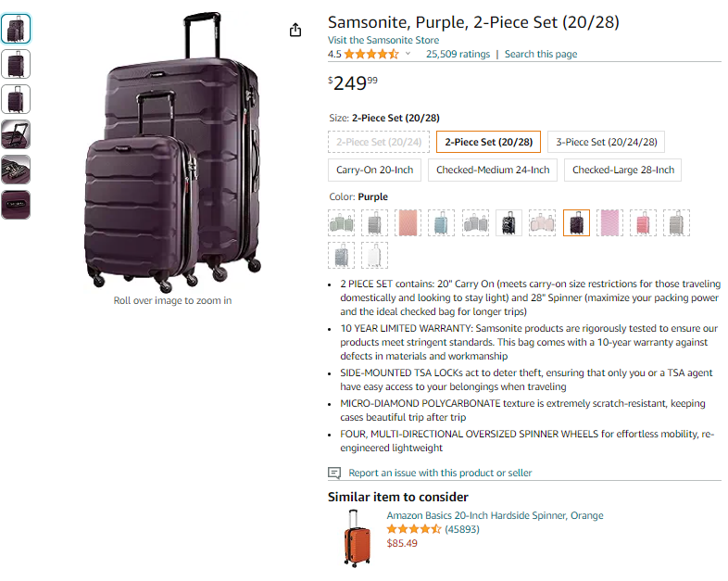
Task: Select the white luggage color swatch
Action: click(375, 256)
